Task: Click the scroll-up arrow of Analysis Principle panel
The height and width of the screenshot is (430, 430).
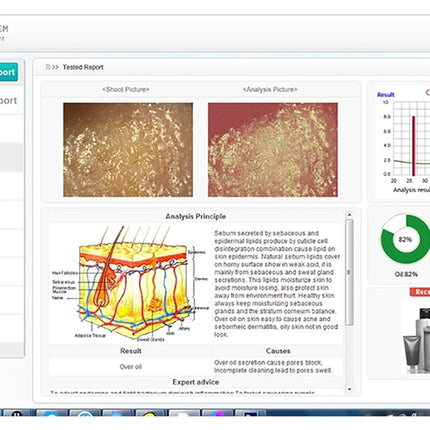Action: point(349,215)
